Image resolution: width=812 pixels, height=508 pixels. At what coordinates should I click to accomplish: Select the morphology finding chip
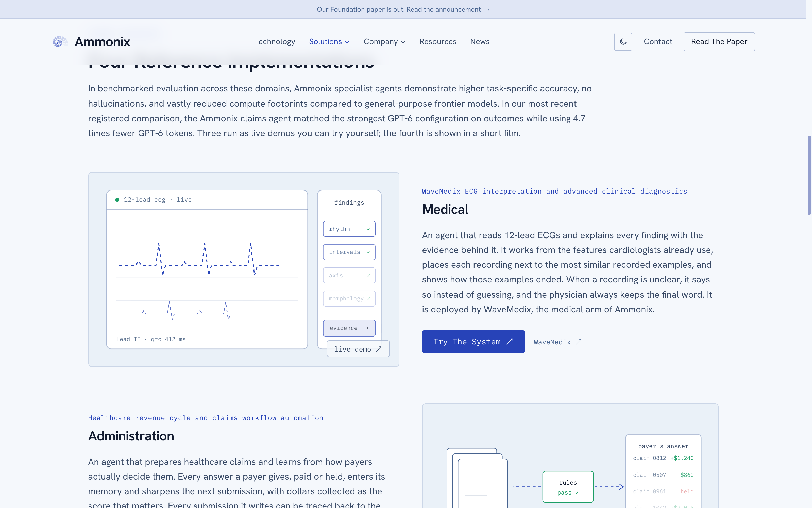[x=349, y=299]
